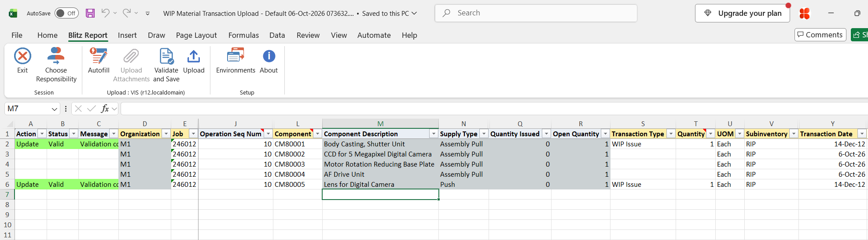Open the Page Layout tab
This screenshot has width=868, height=240.
[x=196, y=35]
